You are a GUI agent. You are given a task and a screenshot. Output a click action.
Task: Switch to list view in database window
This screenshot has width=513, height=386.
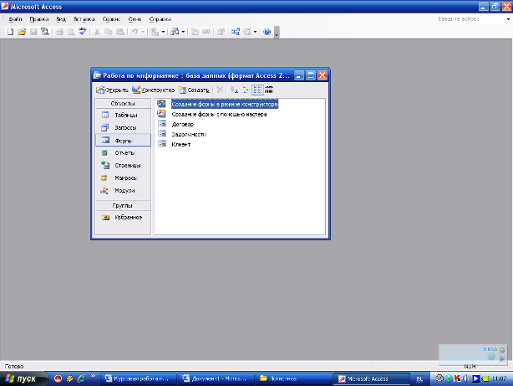coord(258,90)
